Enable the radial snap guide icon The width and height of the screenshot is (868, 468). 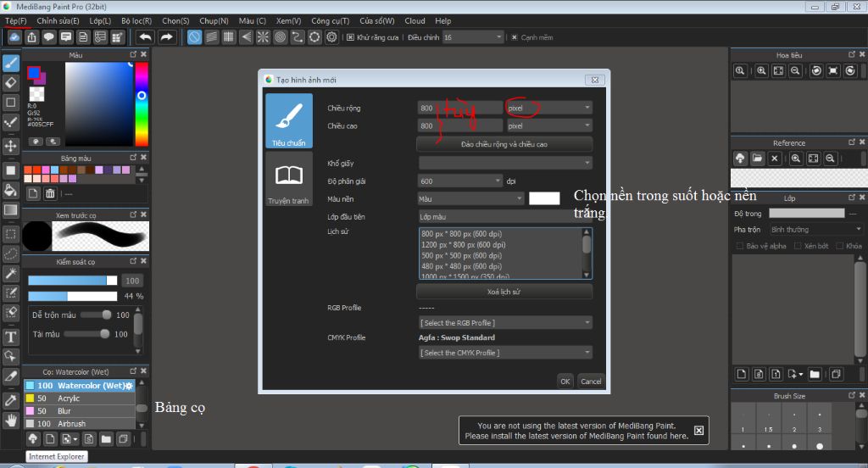click(x=263, y=37)
